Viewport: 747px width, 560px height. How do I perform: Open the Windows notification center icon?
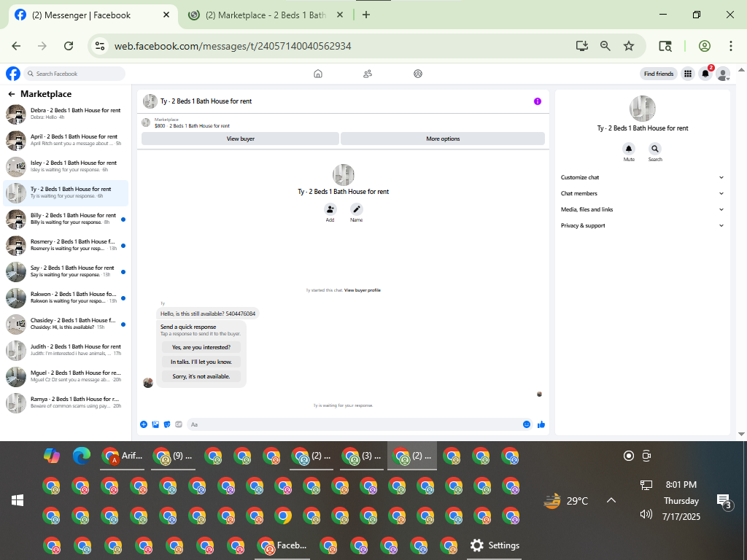(x=724, y=501)
